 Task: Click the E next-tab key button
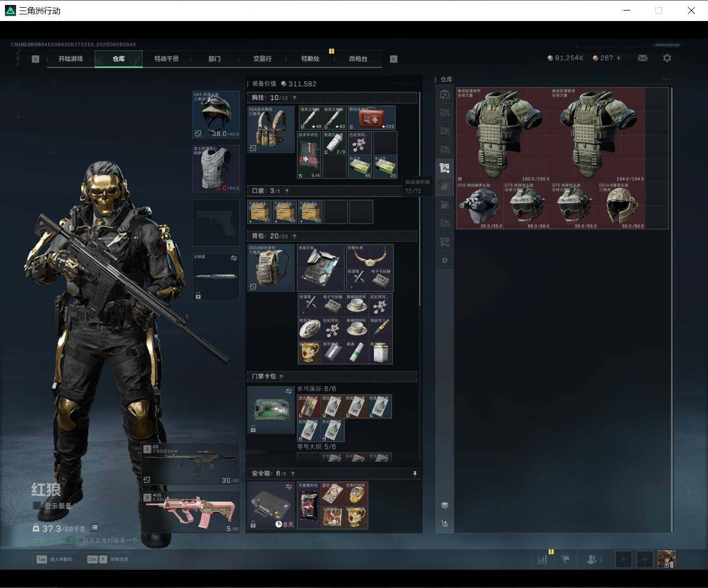click(x=394, y=59)
